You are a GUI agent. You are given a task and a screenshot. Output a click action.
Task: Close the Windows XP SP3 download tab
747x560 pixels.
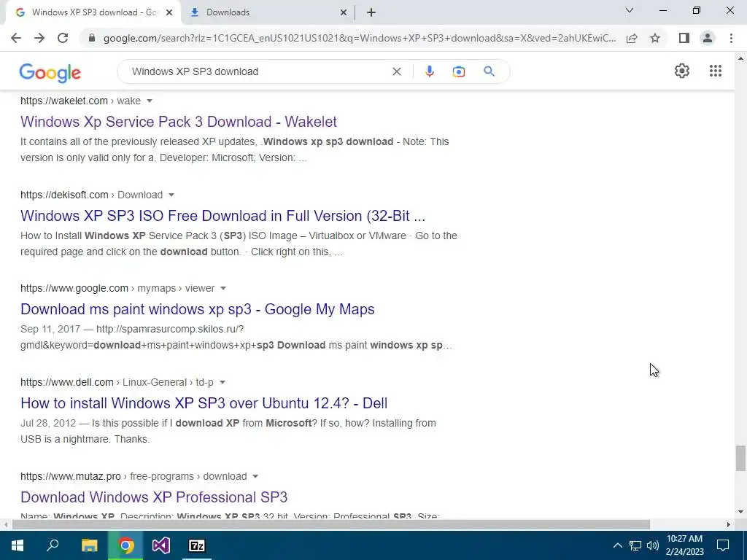[x=169, y=12]
